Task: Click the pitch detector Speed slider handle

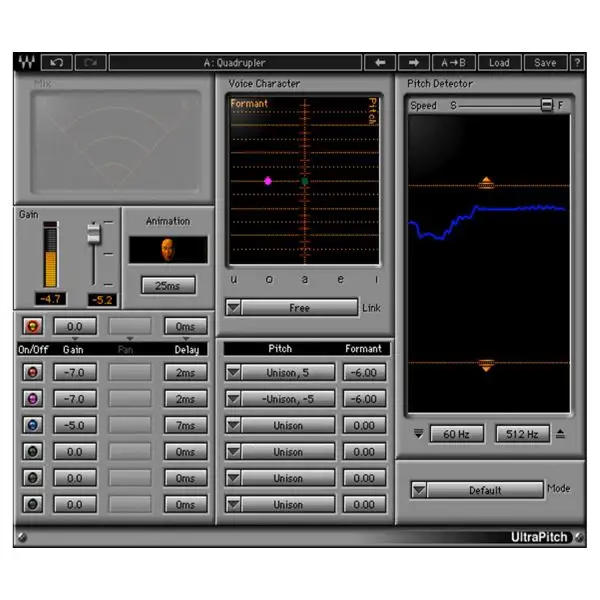Action: [546, 105]
